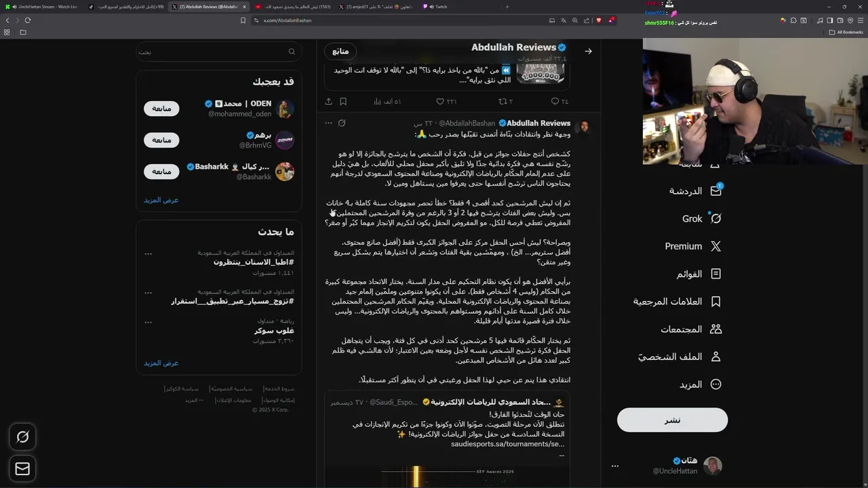Open سياسة الخصوصية footer link
This screenshot has width=868, height=488.
231,389
